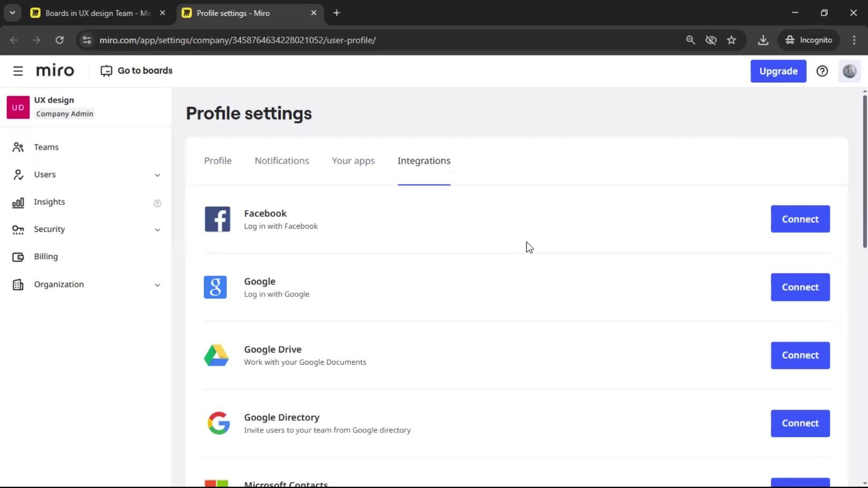Open the user avatar menu
868x488 pixels.
click(849, 71)
